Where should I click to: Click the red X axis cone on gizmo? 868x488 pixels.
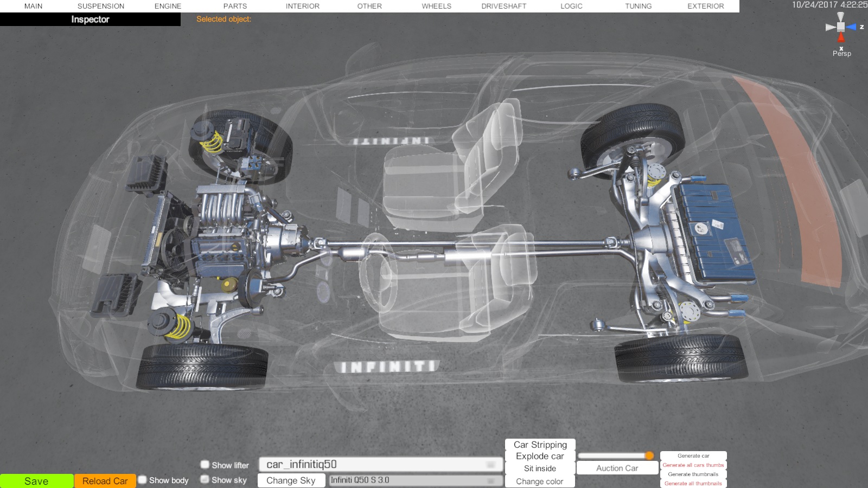click(x=841, y=37)
